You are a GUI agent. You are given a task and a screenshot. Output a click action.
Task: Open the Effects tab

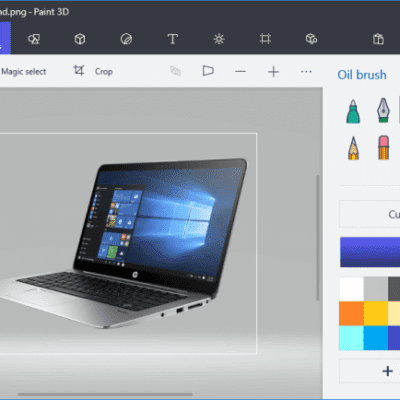tap(219, 39)
